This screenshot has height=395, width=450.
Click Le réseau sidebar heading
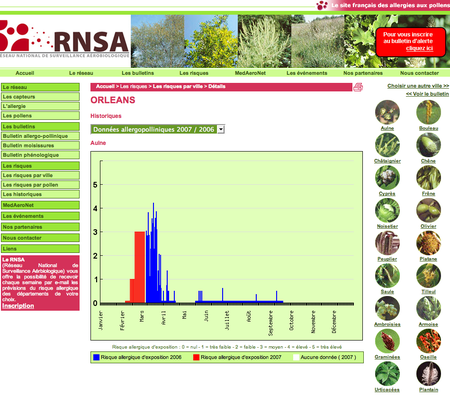[40, 87]
